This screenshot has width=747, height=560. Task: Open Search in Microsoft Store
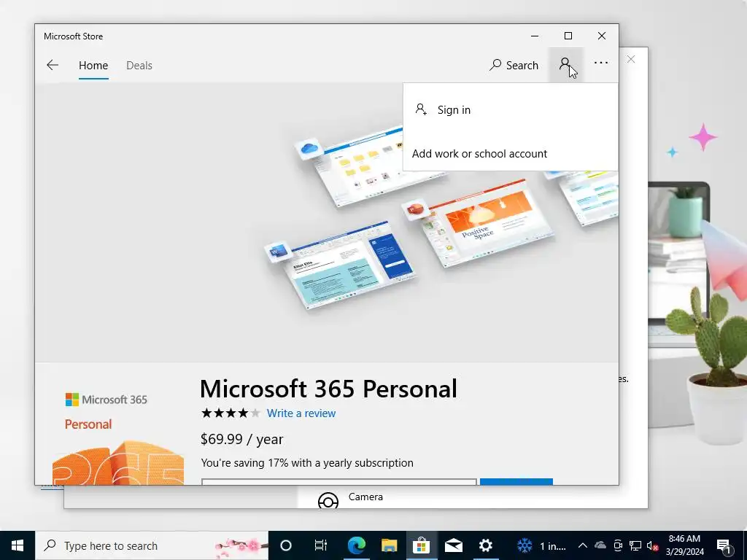coord(514,65)
